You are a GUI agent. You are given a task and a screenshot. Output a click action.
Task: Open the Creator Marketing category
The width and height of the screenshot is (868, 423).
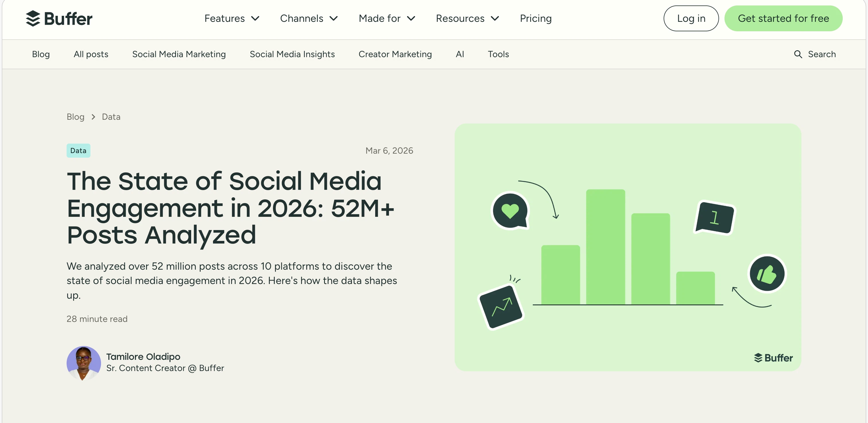395,54
